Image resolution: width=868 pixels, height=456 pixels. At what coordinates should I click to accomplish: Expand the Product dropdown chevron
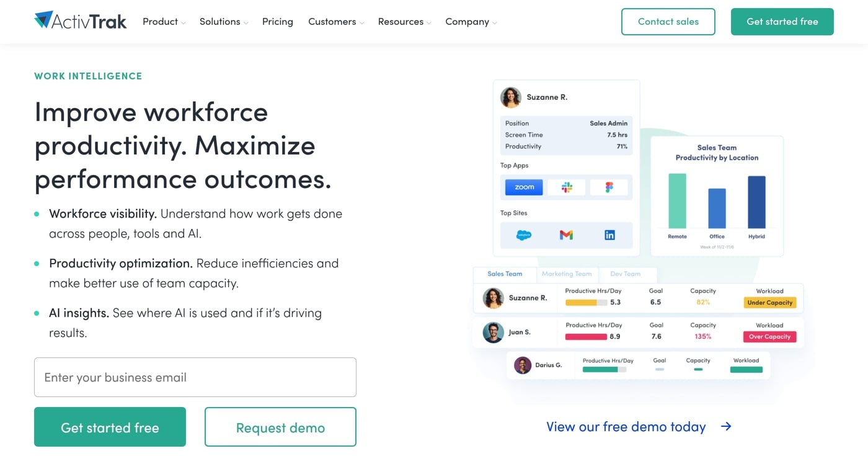(x=183, y=23)
